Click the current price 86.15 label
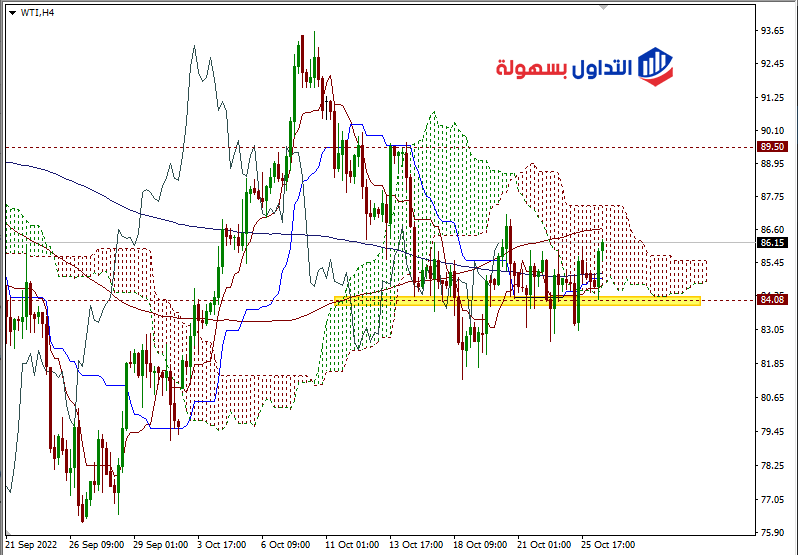 click(772, 242)
